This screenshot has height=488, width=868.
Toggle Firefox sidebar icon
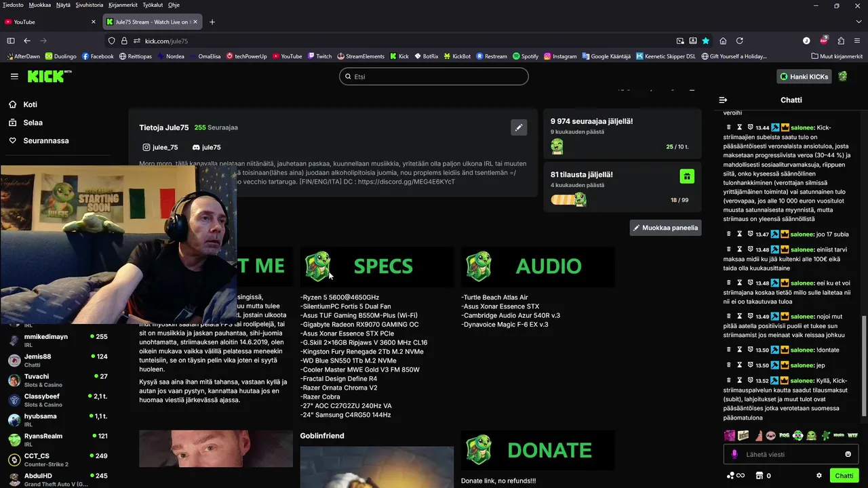coord(11,41)
